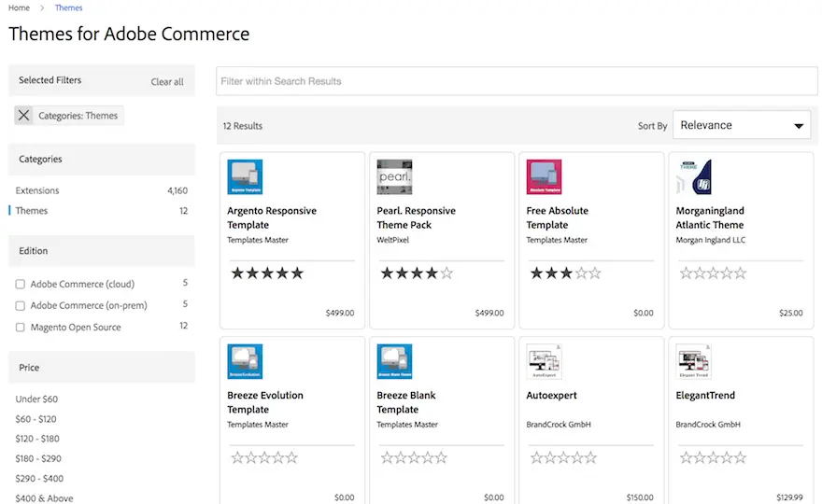The image size is (822, 504).
Task: Open the Pearl theme pack thumbnail icon
Action: click(x=394, y=177)
